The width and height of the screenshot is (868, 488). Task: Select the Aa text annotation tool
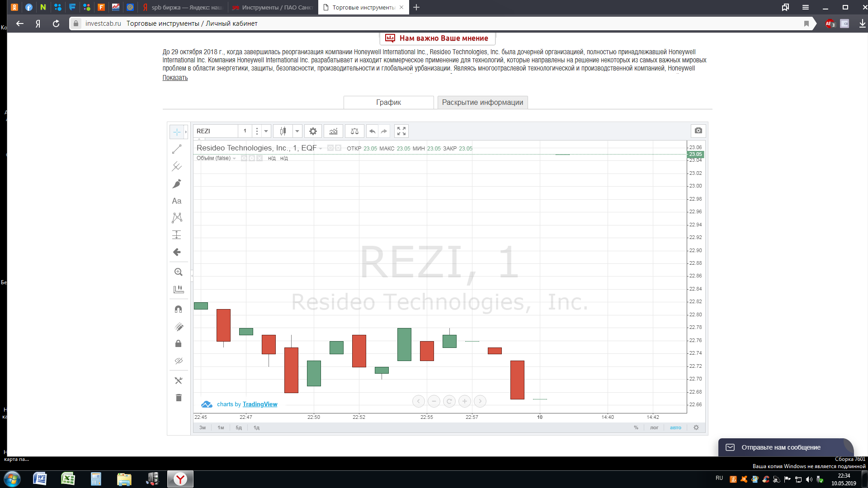coord(177,201)
